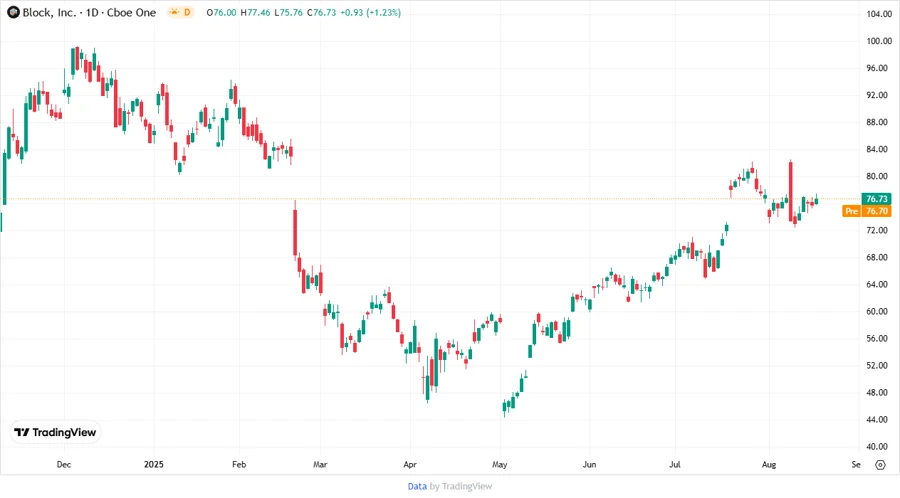Screen dimensions: 900x498
Task: Click the 44.00 level on price scale
Action: [x=879, y=419]
